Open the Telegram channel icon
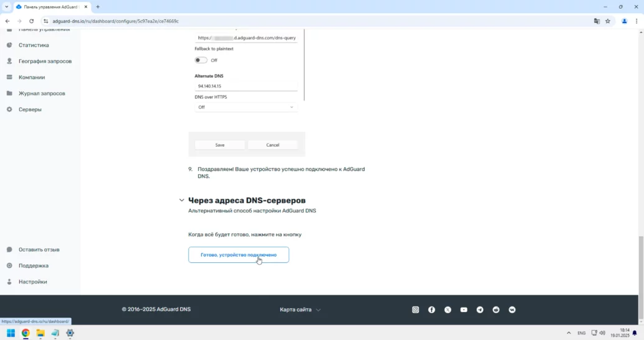 [480, 310]
